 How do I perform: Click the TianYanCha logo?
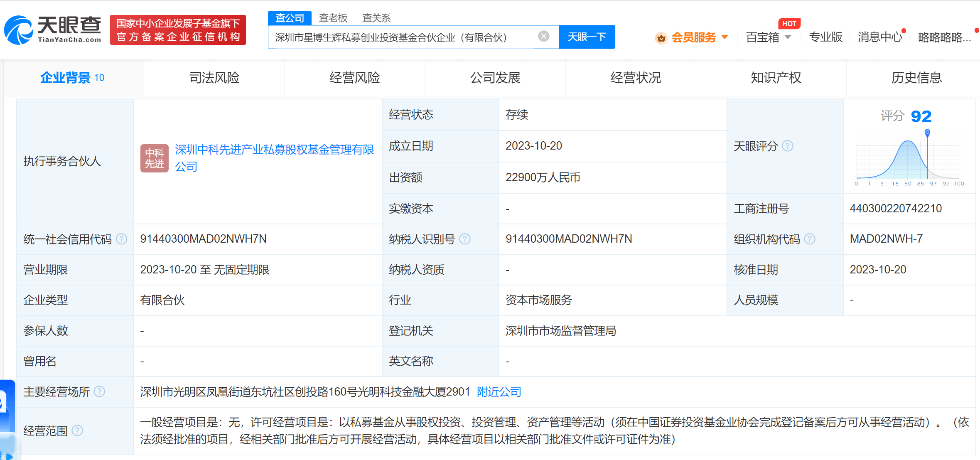[53, 30]
